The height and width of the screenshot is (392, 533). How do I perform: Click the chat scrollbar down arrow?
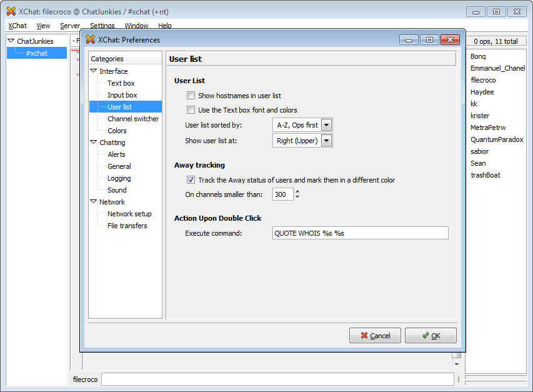click(x=457, y=364)
